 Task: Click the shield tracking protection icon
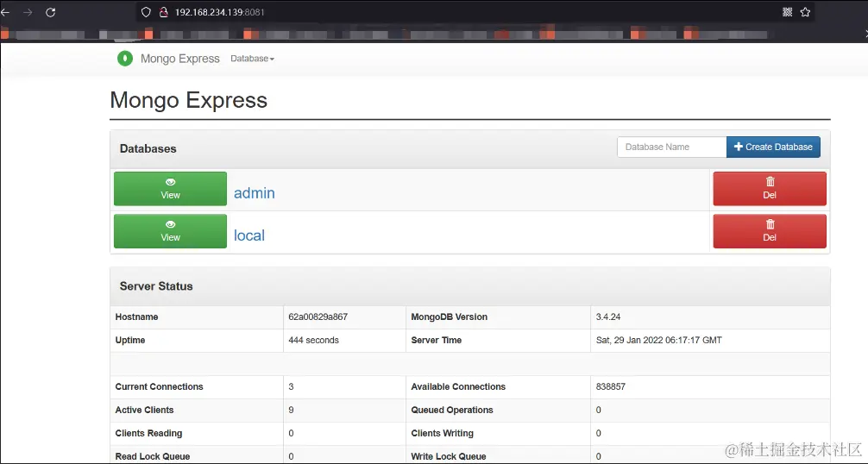(x=146, y=12)
